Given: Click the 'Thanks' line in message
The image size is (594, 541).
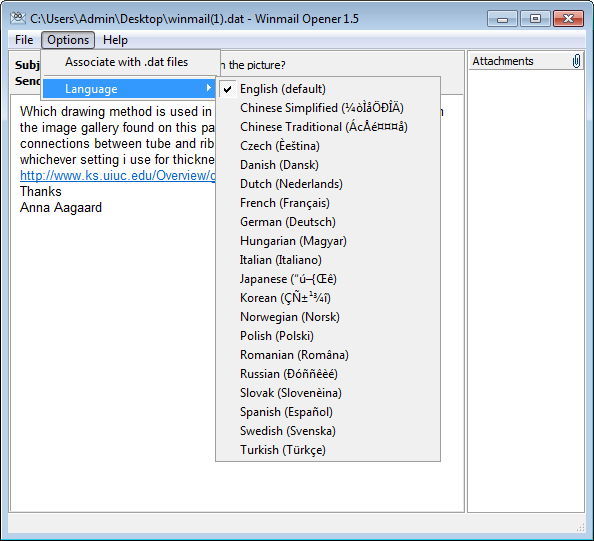Looking at the screenshot, I should (41, 191).
